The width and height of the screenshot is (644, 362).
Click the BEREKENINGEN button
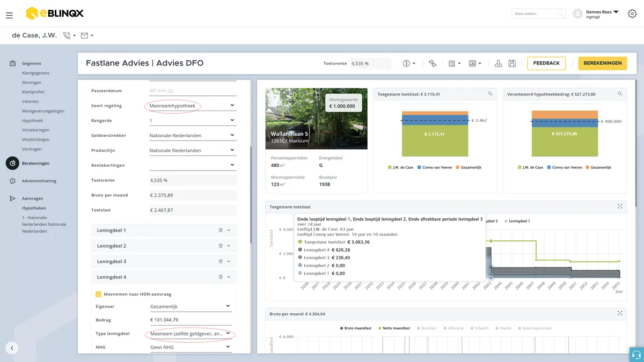602,63
